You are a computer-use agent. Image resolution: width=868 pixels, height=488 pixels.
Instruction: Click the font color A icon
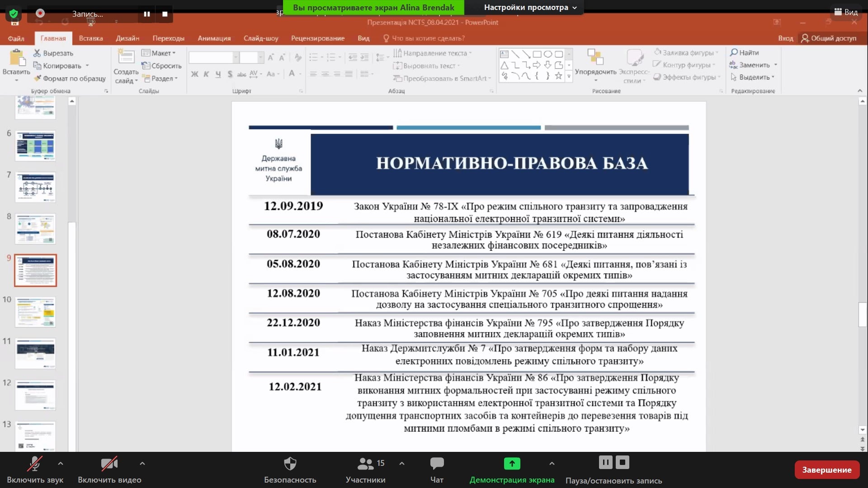292,74
